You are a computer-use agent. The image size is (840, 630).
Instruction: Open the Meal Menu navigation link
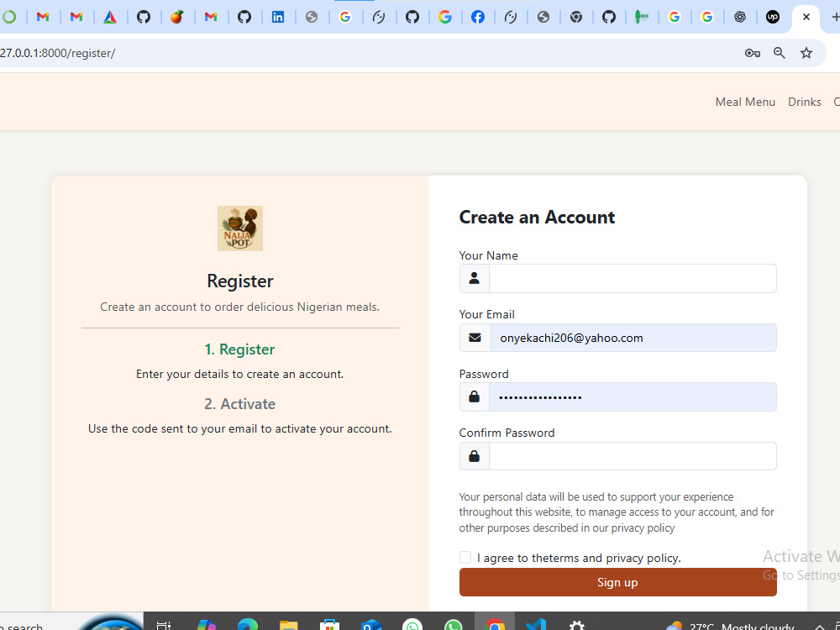click(745, 102)
